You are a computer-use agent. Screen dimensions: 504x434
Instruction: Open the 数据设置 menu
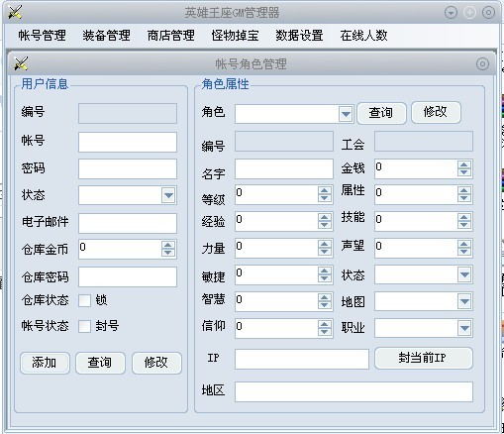tap(299, 36)
